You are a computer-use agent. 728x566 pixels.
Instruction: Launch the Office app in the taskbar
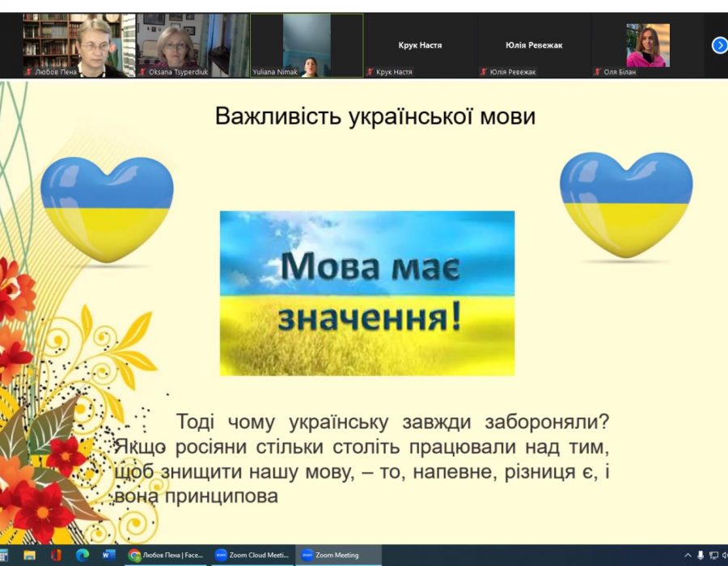[56, 555]
